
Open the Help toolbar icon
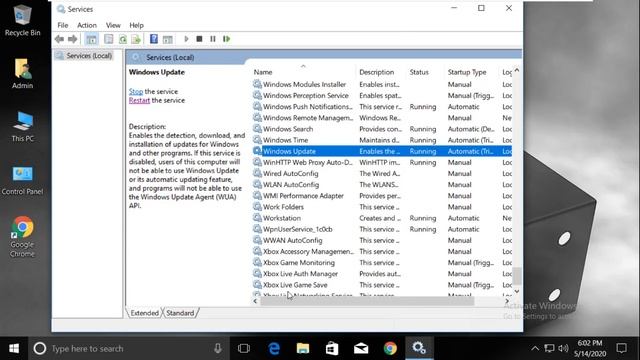point(153,39)
